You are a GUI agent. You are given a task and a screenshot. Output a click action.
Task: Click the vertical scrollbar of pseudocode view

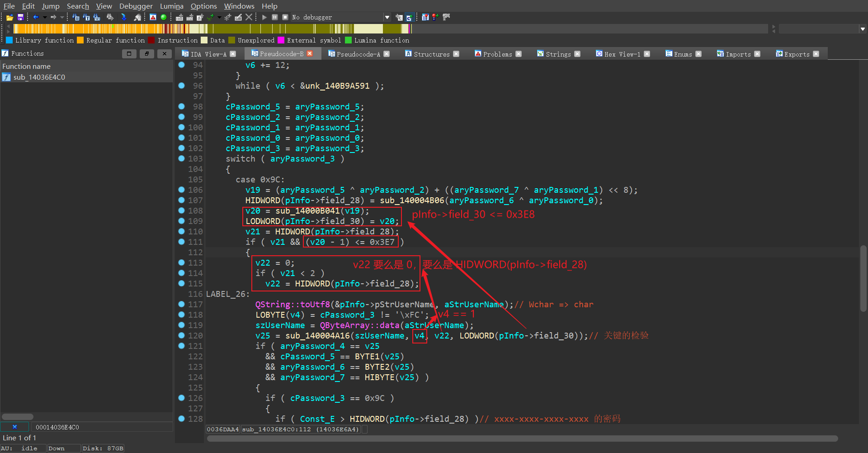[863, 278]
